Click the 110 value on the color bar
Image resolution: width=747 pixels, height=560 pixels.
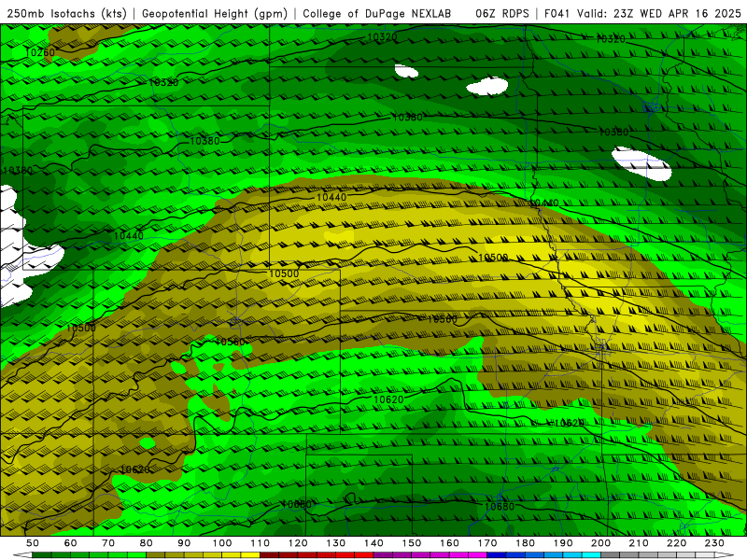coord(261,543)
